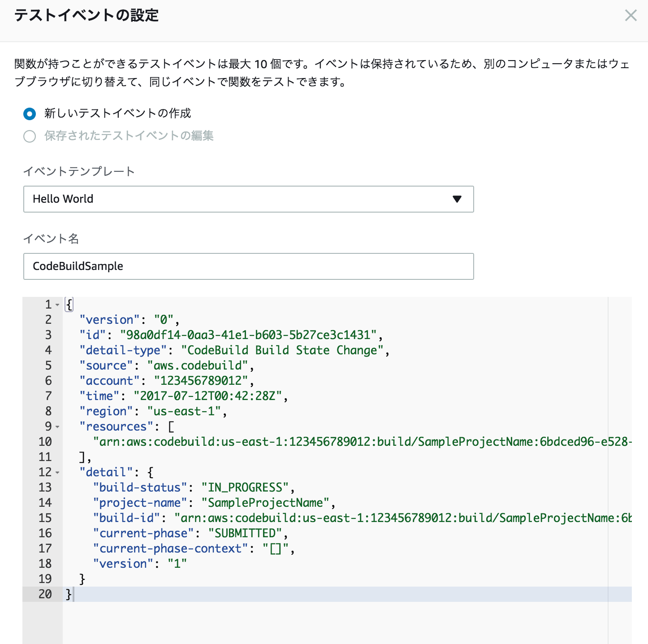Image resolution: width=648 pixels, height=644 pixels.
Task: Click the dropdown arrow in event template
Action: [457, 199]
